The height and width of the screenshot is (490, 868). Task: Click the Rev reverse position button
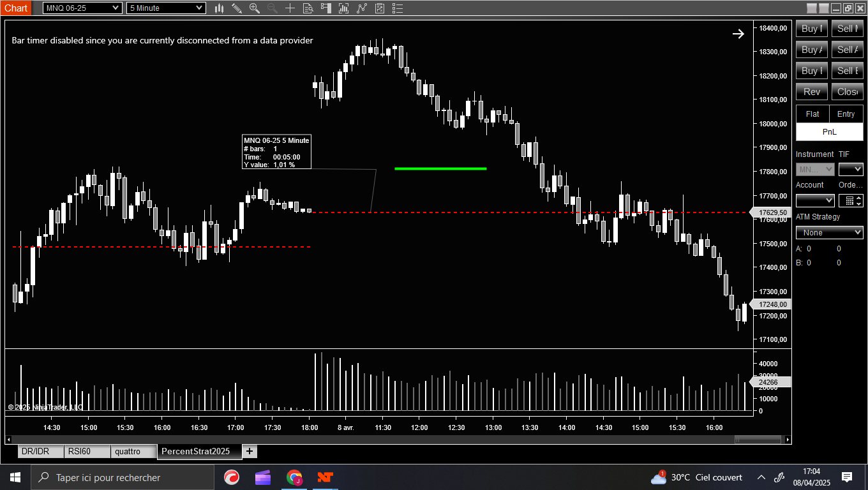(x=812, y=92)
